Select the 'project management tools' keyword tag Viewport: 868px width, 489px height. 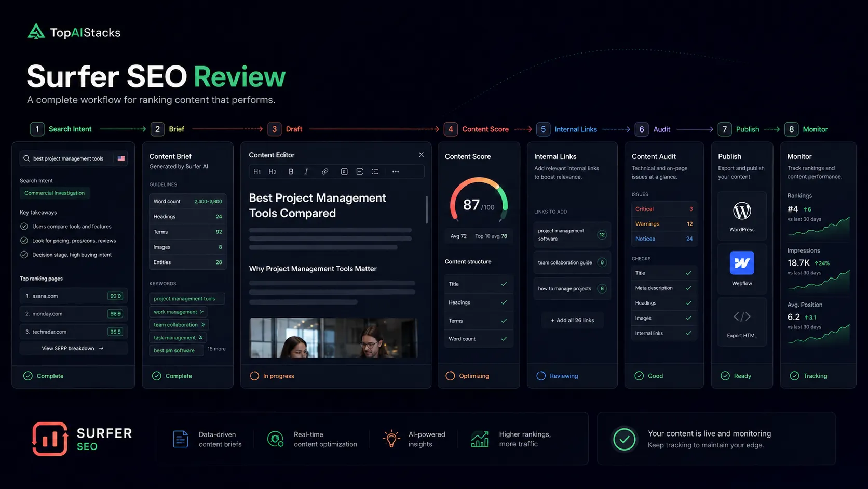coord(187,299)
